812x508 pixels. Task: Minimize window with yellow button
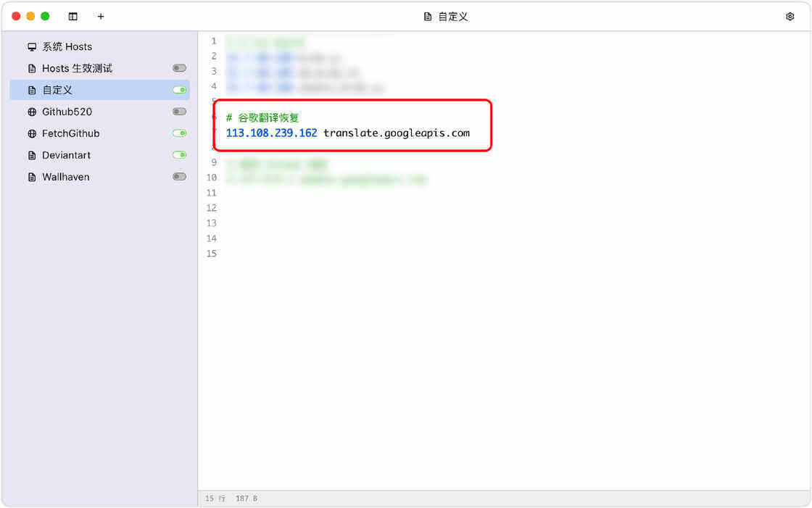coord(30,16)
